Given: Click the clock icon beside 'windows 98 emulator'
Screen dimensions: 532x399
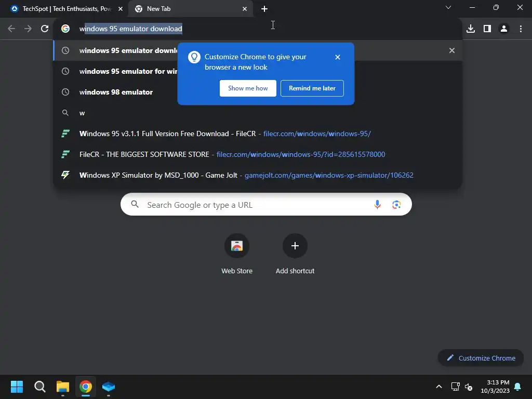Looking at the screenshot, I should [65, 92].
